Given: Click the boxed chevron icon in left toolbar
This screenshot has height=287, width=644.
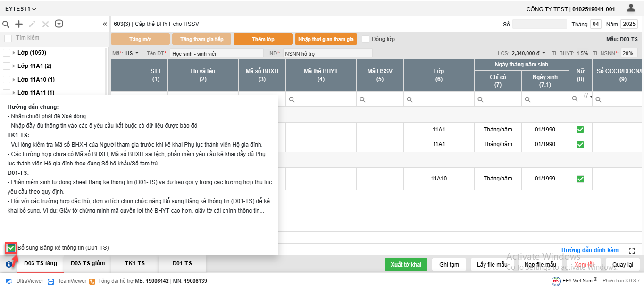Looking at the screenshot, I should tap(59, 24).
